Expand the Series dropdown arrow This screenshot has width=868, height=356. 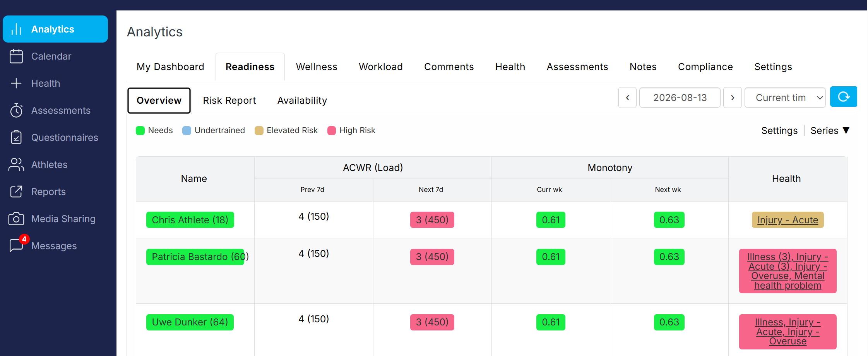pyautogui.click(x=846, y=130)
